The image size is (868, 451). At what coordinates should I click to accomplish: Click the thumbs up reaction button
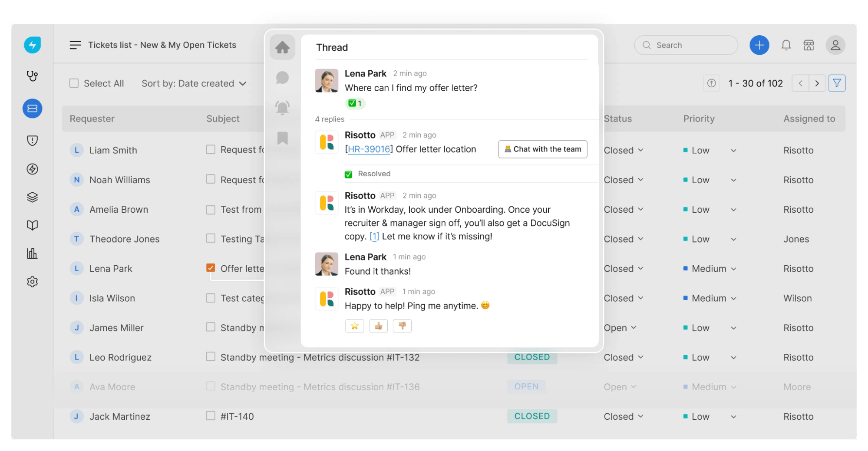point(378,326)
